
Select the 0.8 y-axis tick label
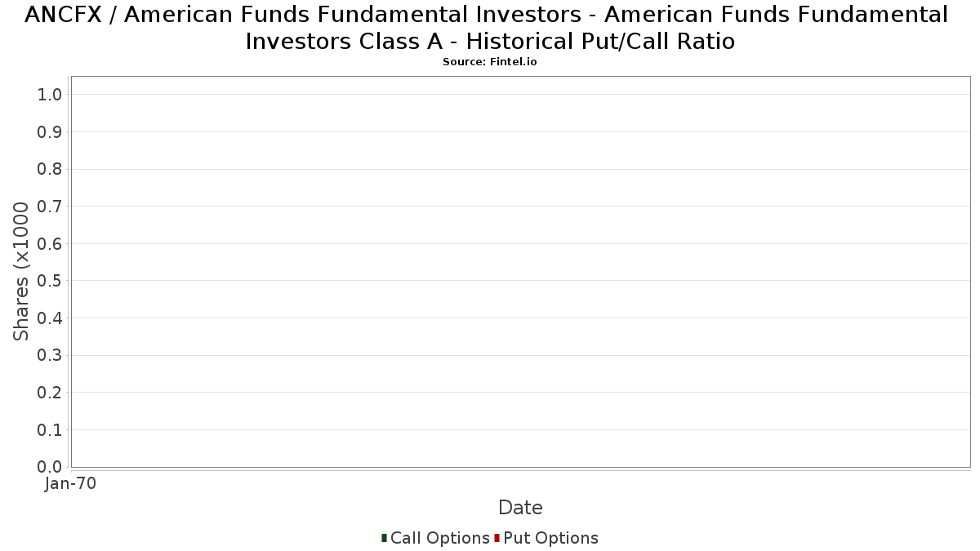pos(50,169)
